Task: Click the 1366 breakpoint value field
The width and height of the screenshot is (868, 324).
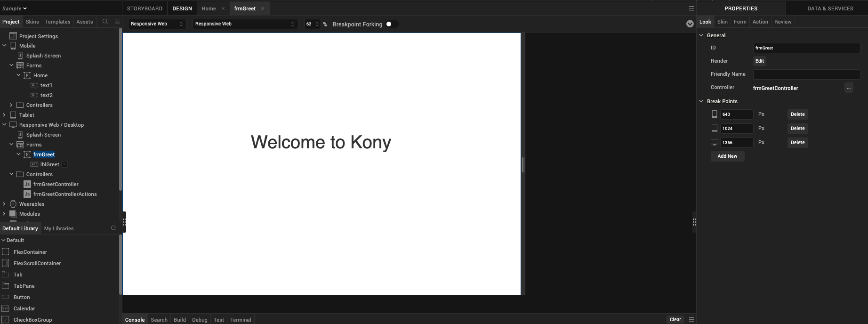Action: click(x=737, y=142)
